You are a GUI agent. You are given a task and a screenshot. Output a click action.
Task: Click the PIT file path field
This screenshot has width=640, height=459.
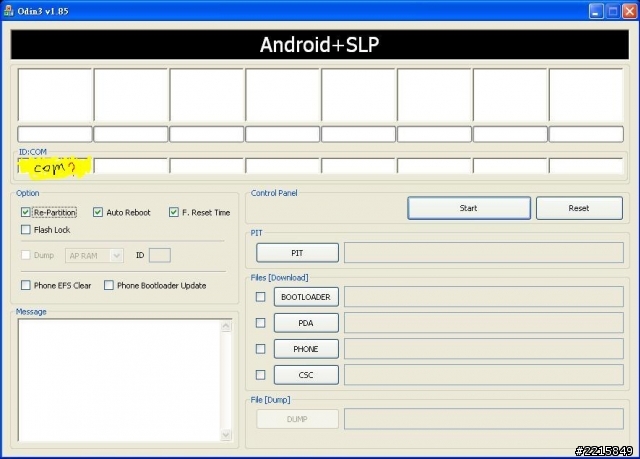(484, 253)
